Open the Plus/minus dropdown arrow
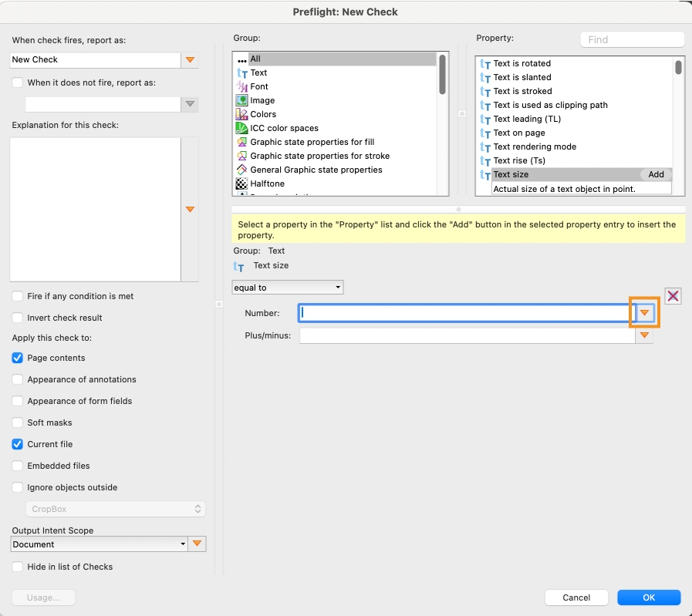692x616 pixels. [644, 335]
